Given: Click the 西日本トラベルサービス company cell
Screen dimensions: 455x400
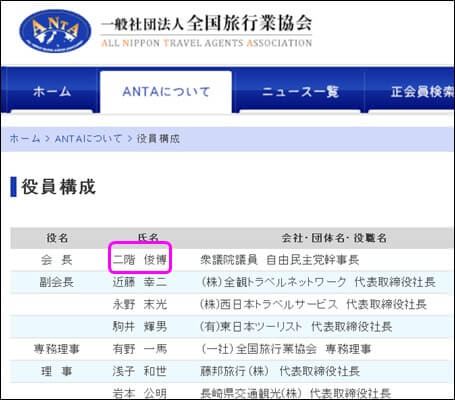Looking at the screenshot, I should click(313, 304).
